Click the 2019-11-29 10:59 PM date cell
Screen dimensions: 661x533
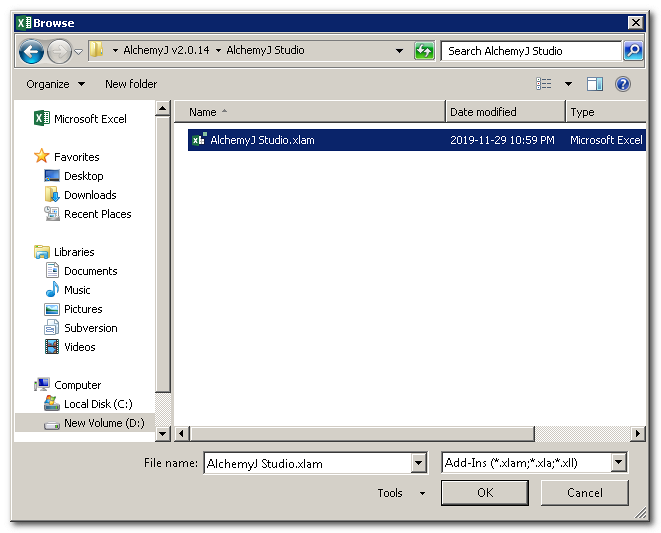(x=502, y=140)
